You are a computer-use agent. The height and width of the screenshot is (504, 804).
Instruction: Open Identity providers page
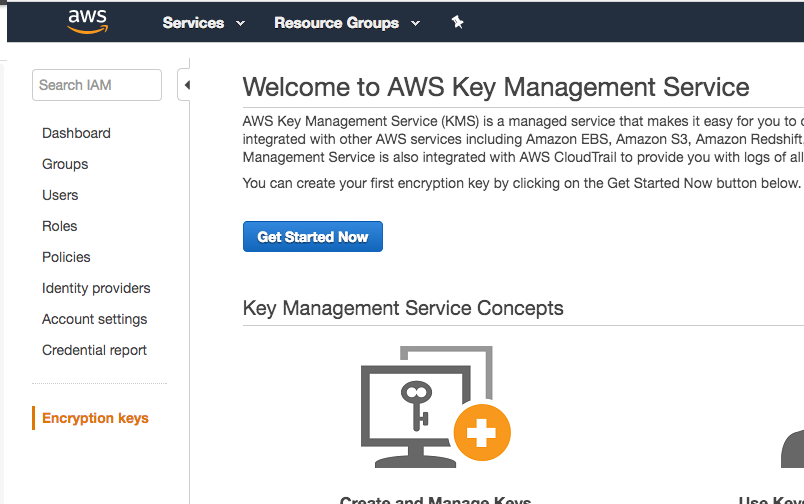pyautogui.click(x=96, y=288)
